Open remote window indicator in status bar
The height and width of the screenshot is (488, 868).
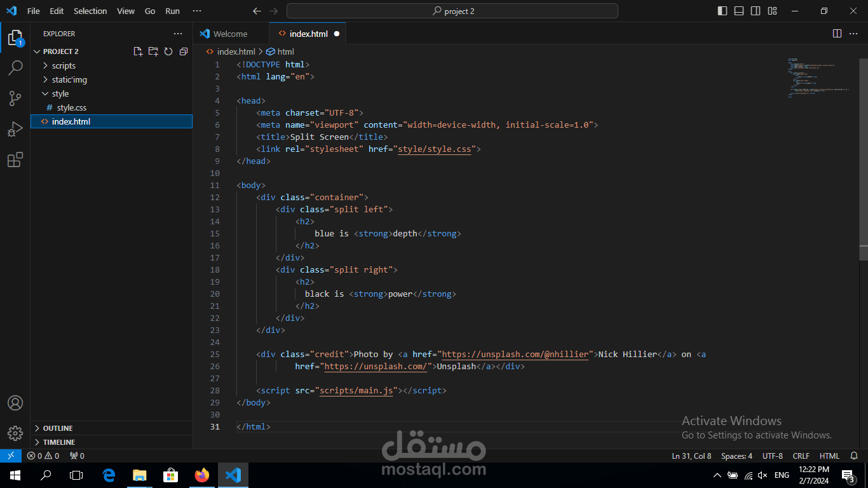[x=11, y=456]
